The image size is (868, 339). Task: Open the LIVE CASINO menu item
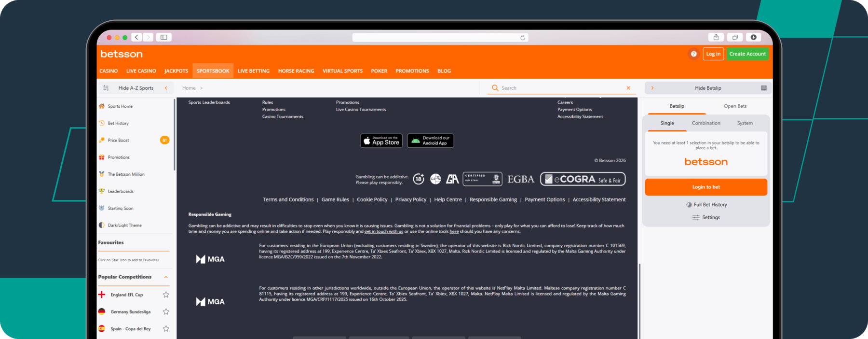(x=141, y=71)
